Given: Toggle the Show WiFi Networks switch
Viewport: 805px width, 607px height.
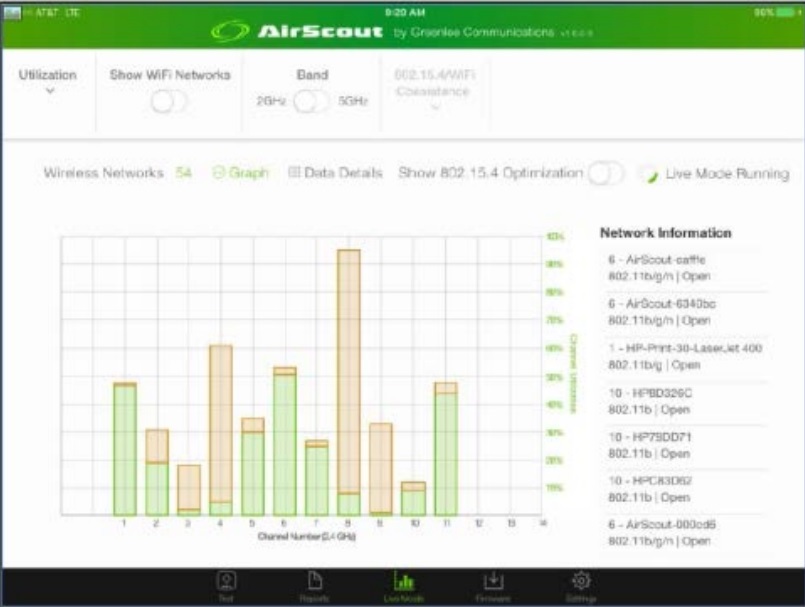Looking at the screenshot, I should [168, 102].
